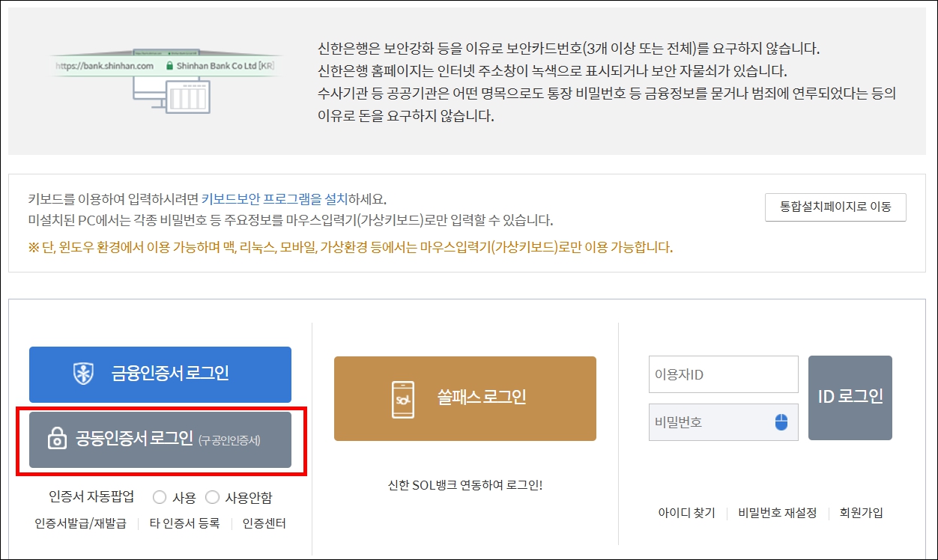Viewport: 938px width, 560px height.
Task: Focus the 비밀번호 input field
Action: coord(724,422)
